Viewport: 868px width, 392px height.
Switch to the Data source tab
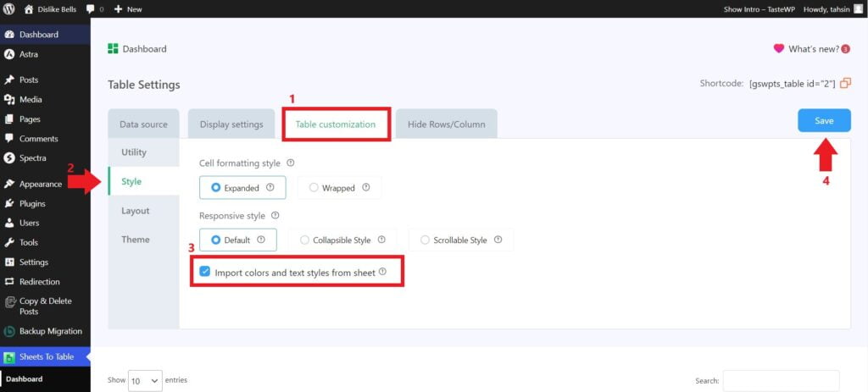(x=143, y=124)
